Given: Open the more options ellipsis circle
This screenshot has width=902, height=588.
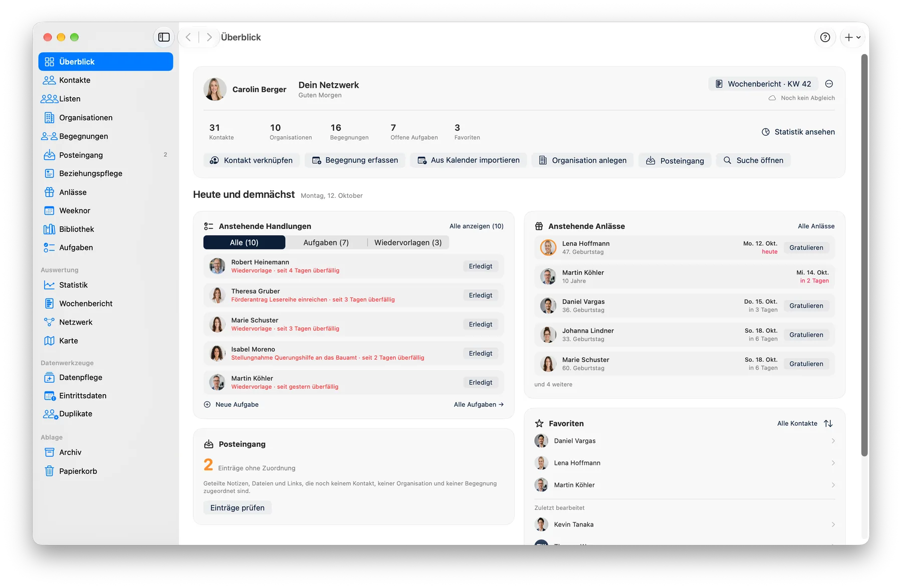Looking at the screenshot, I should pos(829,84).
